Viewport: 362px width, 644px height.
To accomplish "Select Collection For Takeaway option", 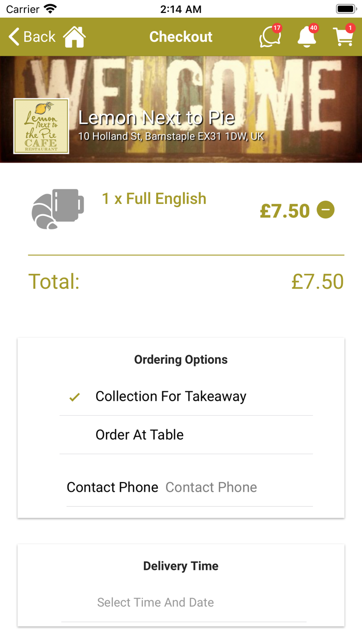I will point(171,397).
